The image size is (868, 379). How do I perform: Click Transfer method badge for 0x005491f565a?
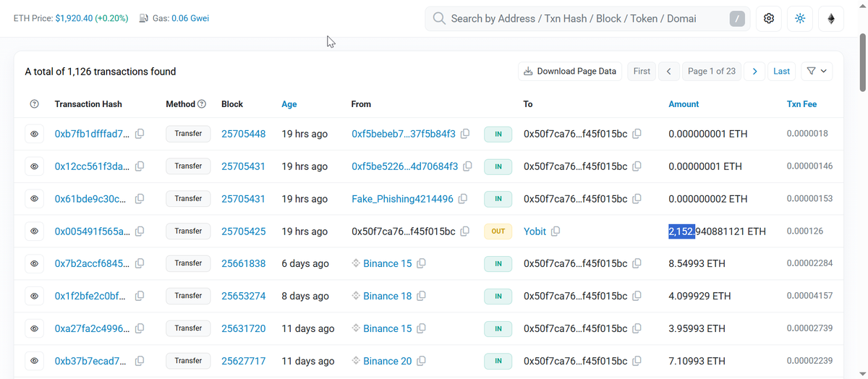188,231
